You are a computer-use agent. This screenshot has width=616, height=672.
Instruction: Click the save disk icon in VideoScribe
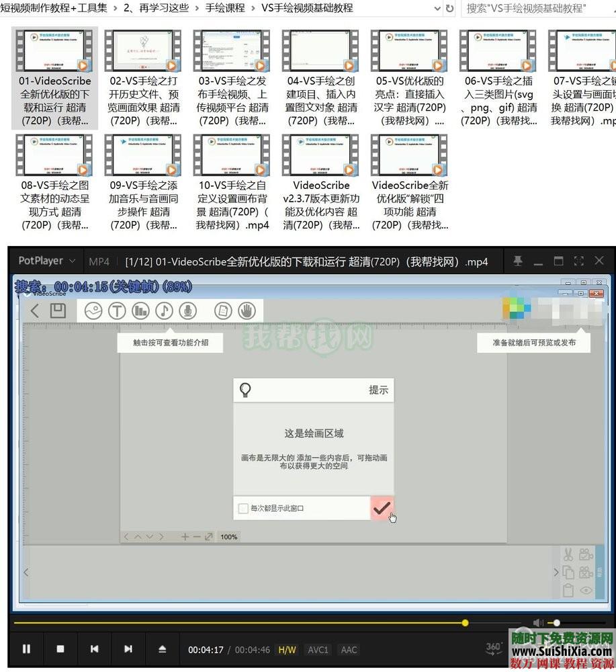(x=57, y=310)
